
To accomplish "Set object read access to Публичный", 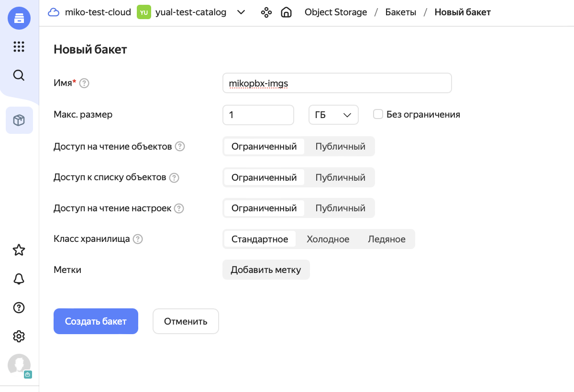I will tap(340, 146).
